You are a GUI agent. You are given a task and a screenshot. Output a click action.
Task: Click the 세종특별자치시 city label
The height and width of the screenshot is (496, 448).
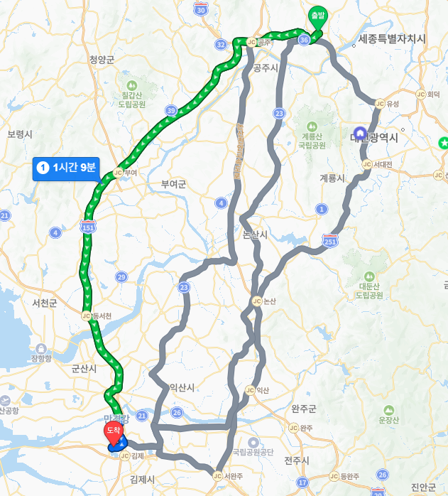pyautogui.click(x=392, y=39)
